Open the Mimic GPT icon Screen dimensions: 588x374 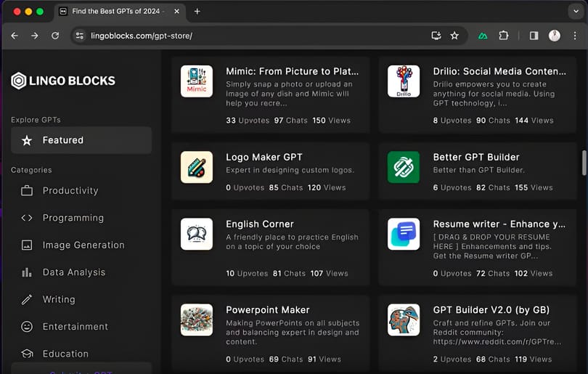(x=197, y=81)
